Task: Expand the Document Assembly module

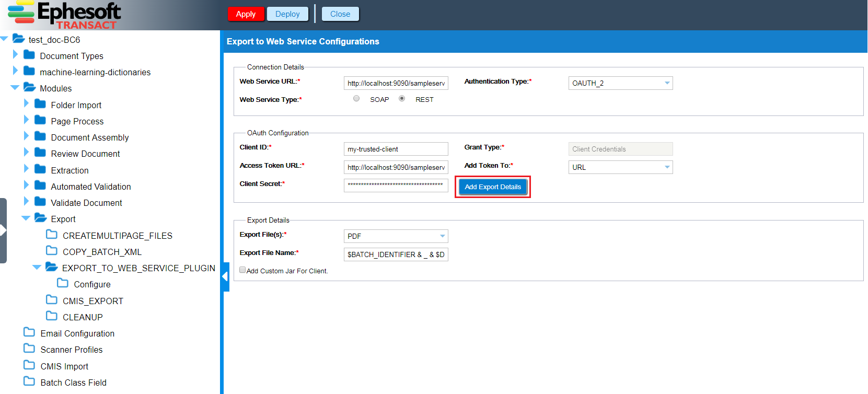Action: 26,136
